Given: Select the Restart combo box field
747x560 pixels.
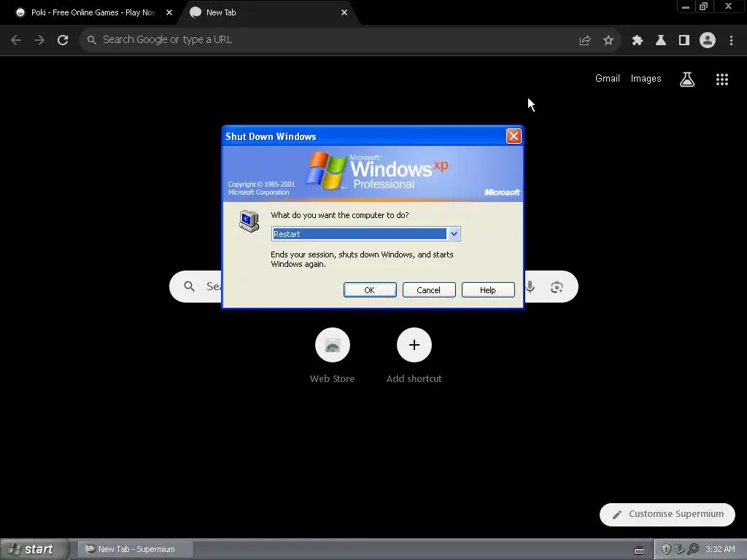Looking at the screenshot, I should 365,234.
